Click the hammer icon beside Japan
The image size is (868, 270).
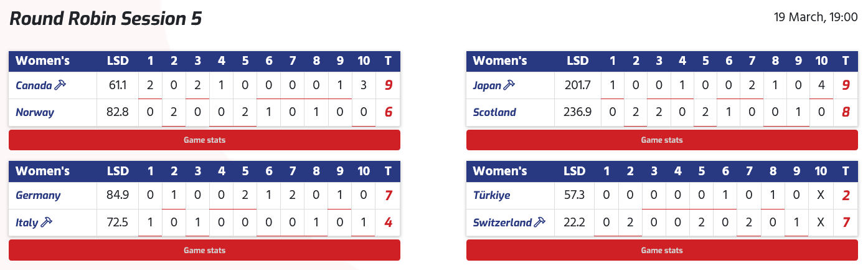point(509,85)
